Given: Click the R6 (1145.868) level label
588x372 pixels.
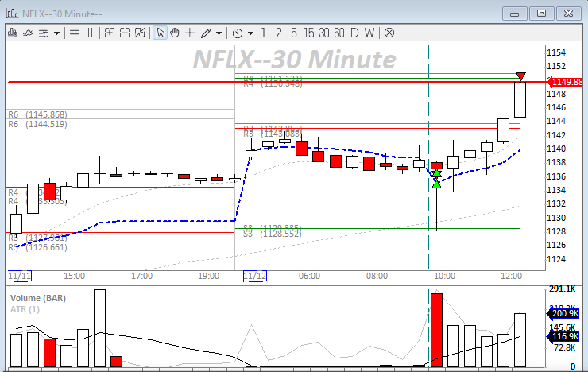Looking at the screenshot, I should click(x=37, y=114).
